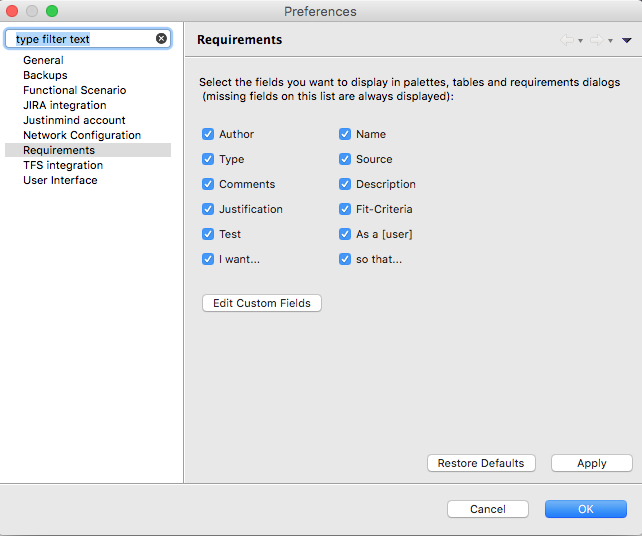The height and width of the screenshot is (536, 642).
Task: Uncheck the Author field checkbox
Action: click(208, 134)
